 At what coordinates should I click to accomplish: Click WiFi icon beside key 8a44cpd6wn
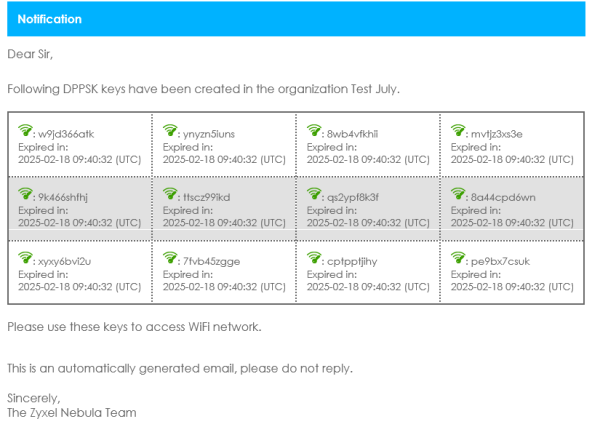click(x=458, y=194)
